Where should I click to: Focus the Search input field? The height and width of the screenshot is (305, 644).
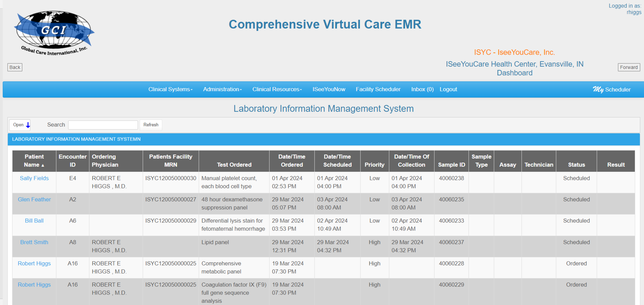pyautogui.click(x=103, y=125)
